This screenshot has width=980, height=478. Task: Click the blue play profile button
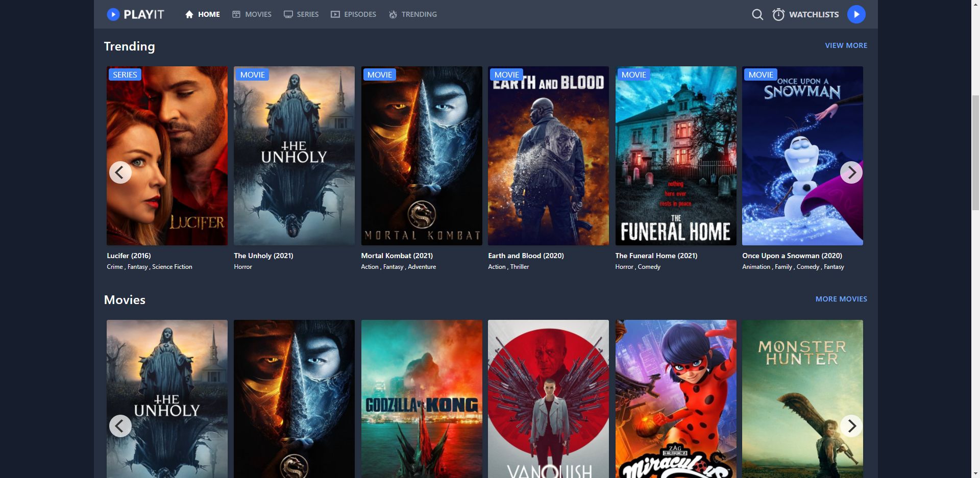point(856,14)
